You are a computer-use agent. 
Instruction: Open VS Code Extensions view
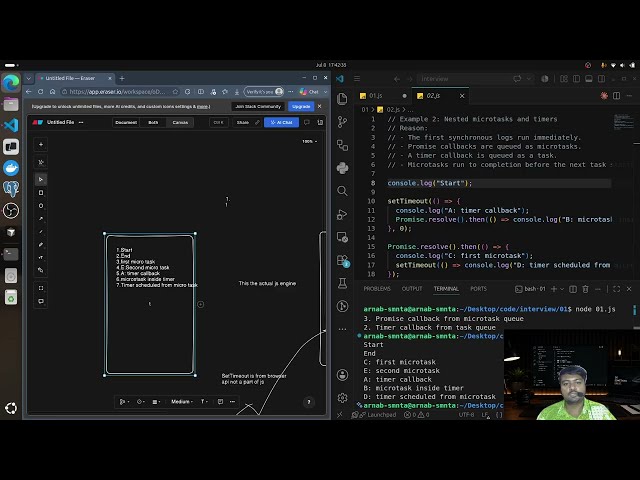point(342,260)
